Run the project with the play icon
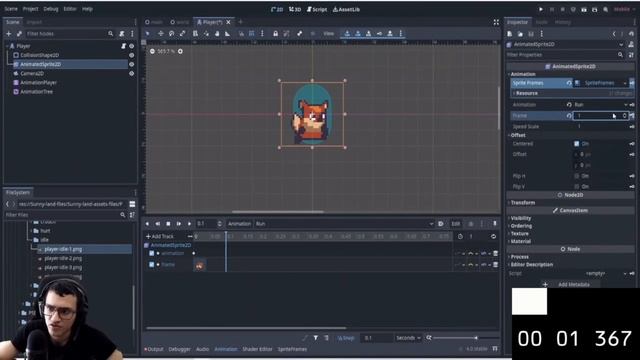 point(541,9)
